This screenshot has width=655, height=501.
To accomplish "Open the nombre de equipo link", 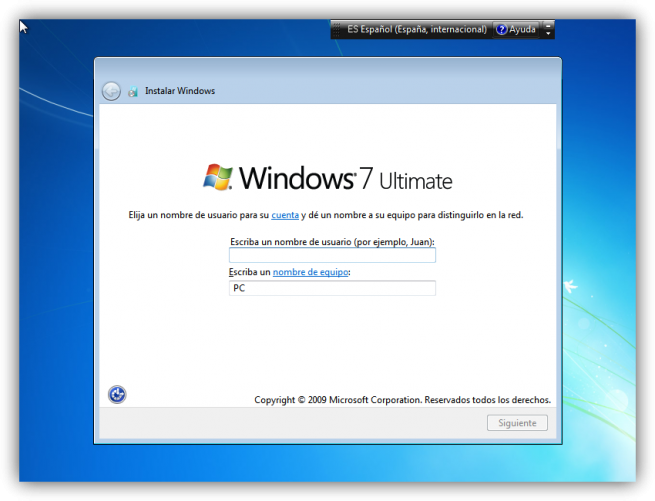I will pyautogui.click(x=310, y=272).
